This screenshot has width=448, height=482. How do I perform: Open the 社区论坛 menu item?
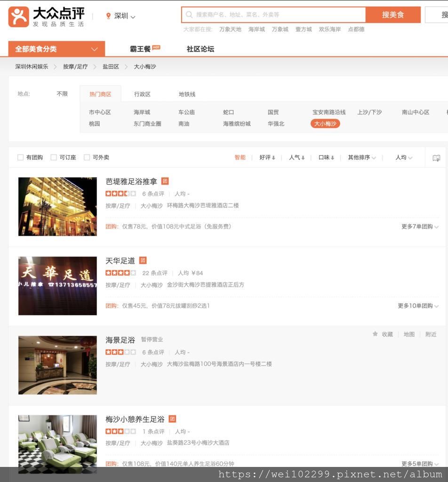(x=200, y=49)
